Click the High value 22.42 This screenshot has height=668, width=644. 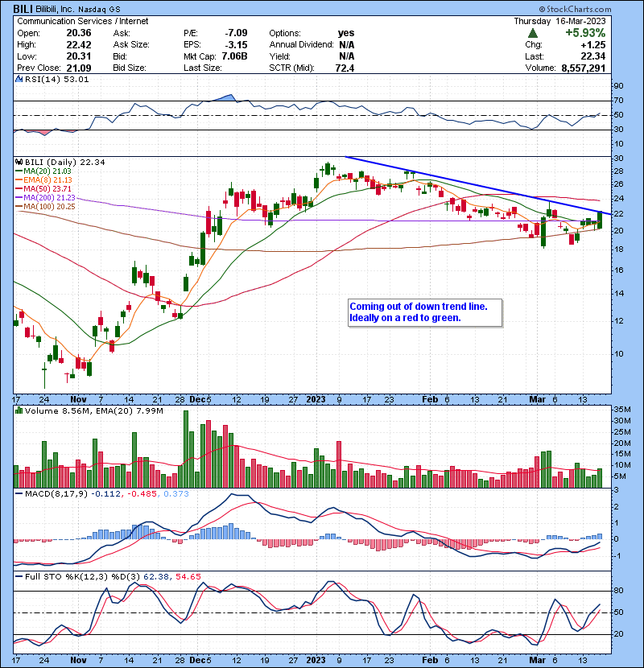click(x=79, y=45)
